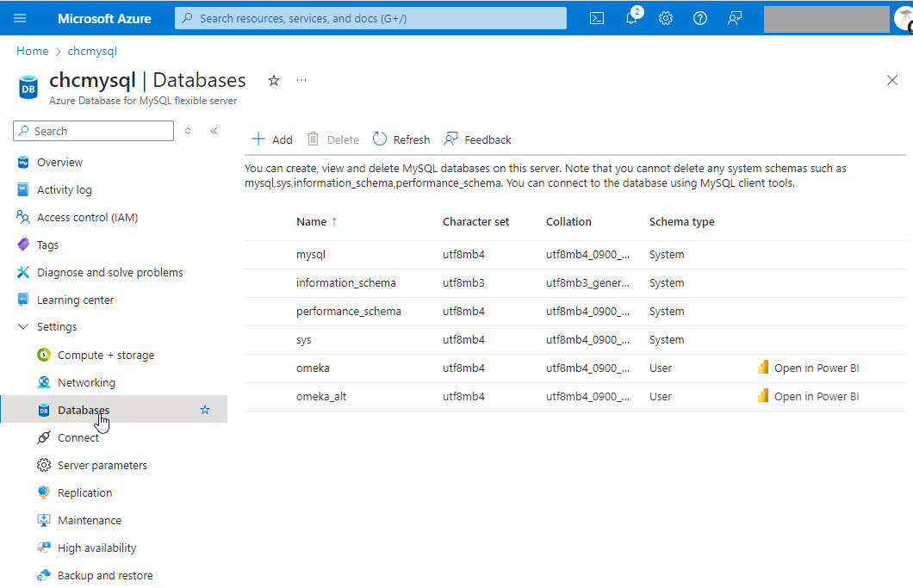The height and width of the screenshot is (588, 913).
Task: Click the Maintenance icon
Action: [44, 520]
